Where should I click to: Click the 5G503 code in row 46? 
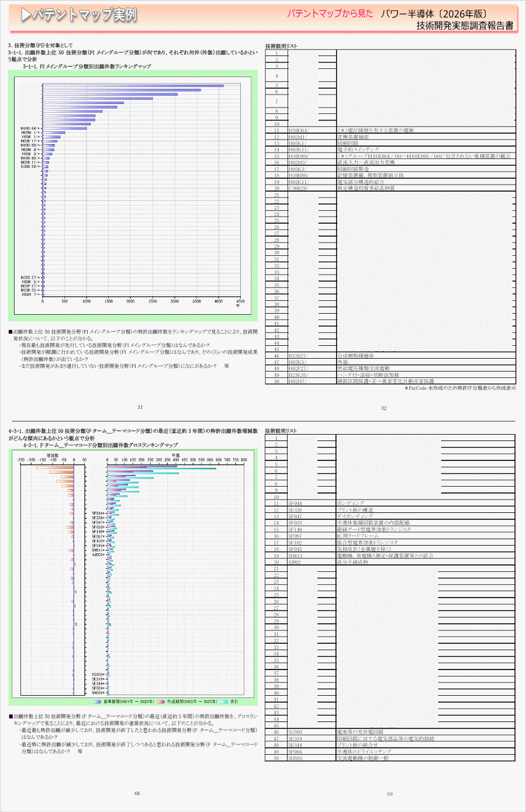tap(295, 732)
